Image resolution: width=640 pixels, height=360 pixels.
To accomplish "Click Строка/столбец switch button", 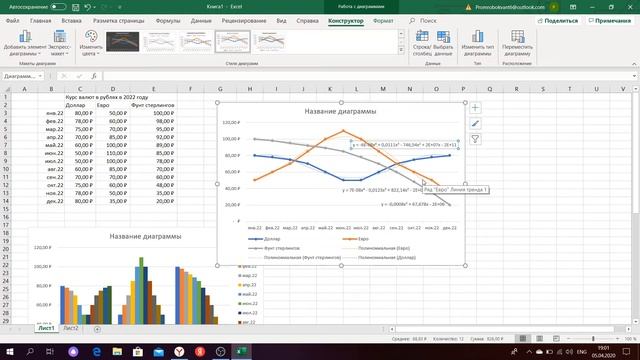I will [422, 43].
